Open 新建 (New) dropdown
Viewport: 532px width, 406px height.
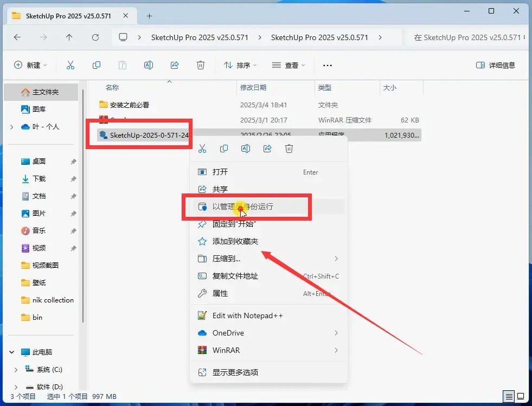[x=30, y=65]
